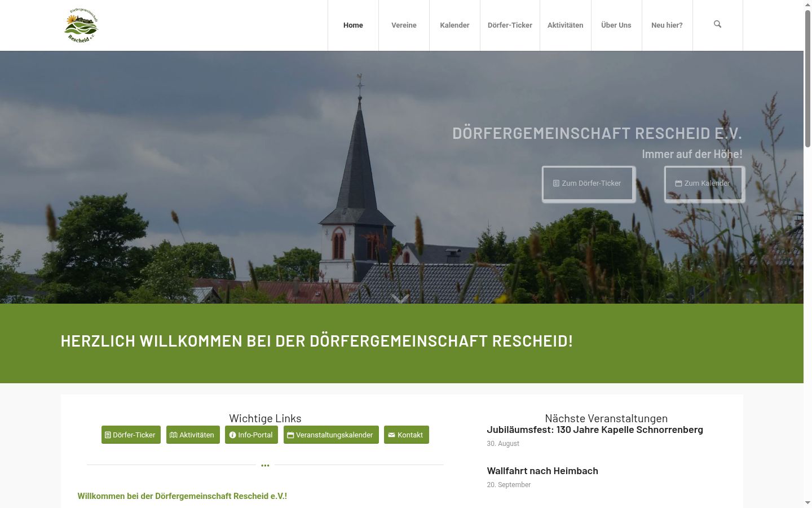The image size is (812, 508).
Task: Open the Vereine menu
Action: 404,25
